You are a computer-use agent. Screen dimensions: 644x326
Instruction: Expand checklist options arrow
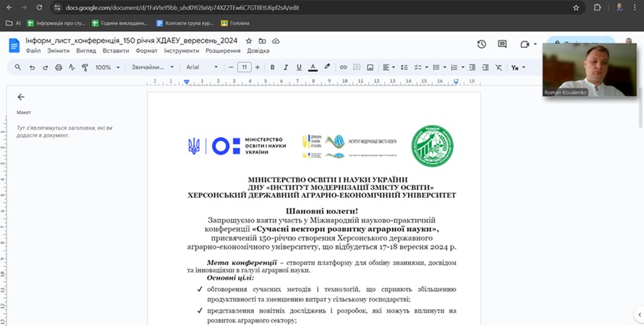[x=427, y=67]
